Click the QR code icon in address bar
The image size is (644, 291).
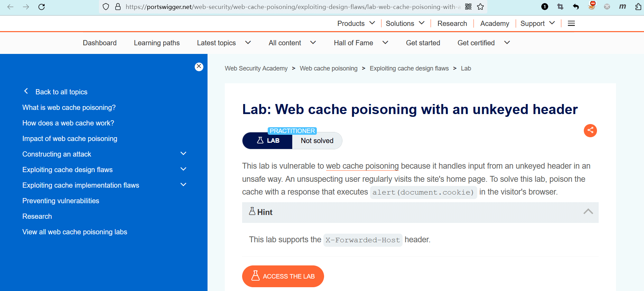coord(468,7)
